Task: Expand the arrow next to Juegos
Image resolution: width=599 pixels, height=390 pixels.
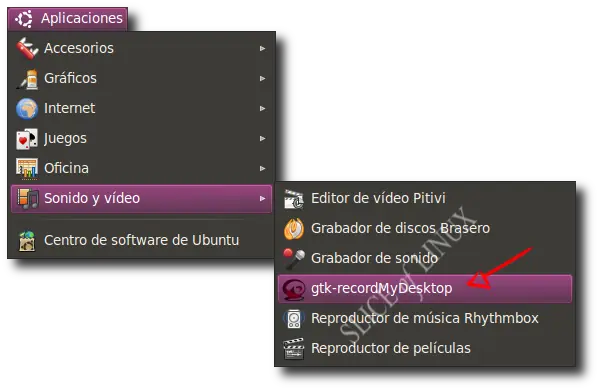Action: coord(262,138)
